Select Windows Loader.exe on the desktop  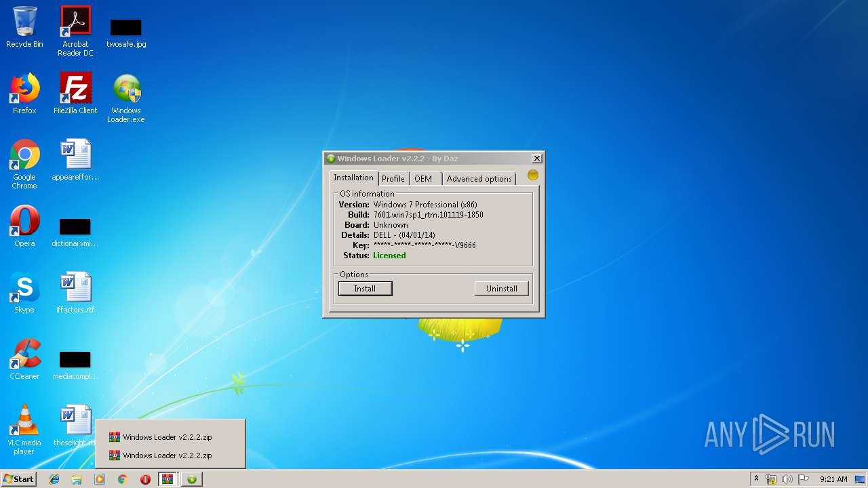coord(126,98)
